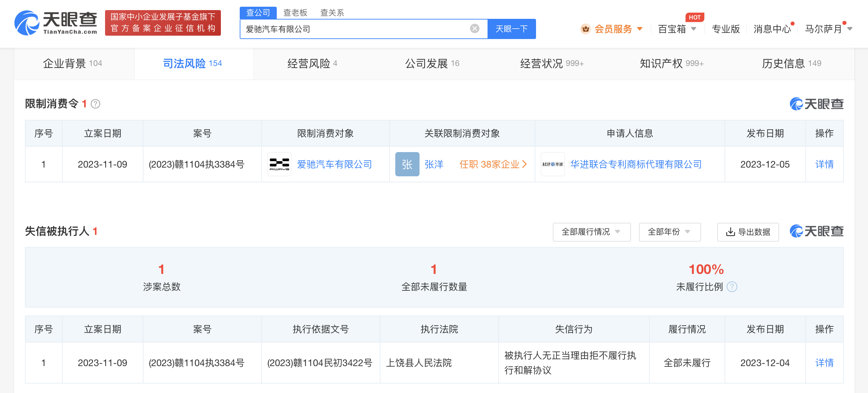Click the 全部未履行数量 count value

(434, 269)
